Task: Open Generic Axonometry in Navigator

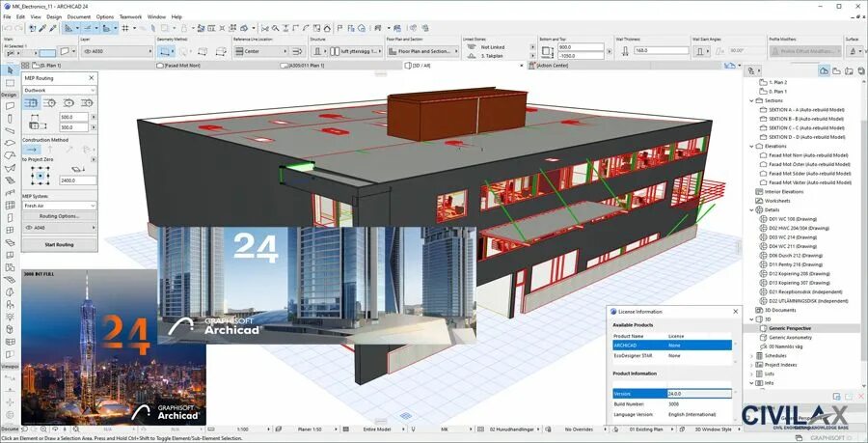Action: [x=790, y=337]
